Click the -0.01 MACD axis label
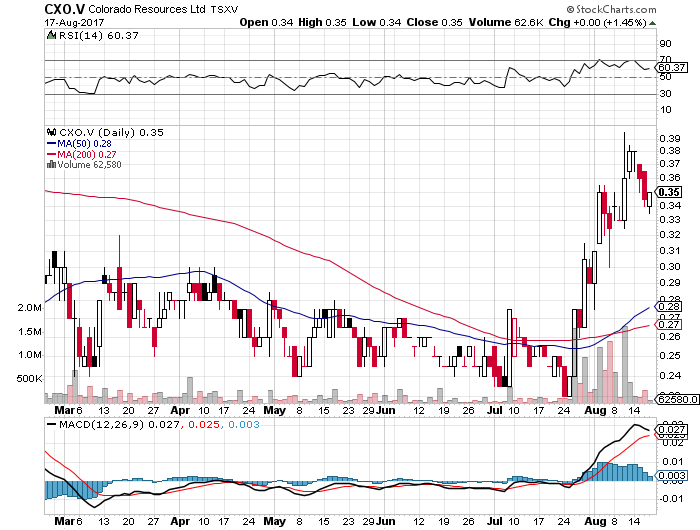The width and height of the screenshot is (700, 530). point(671,499)
